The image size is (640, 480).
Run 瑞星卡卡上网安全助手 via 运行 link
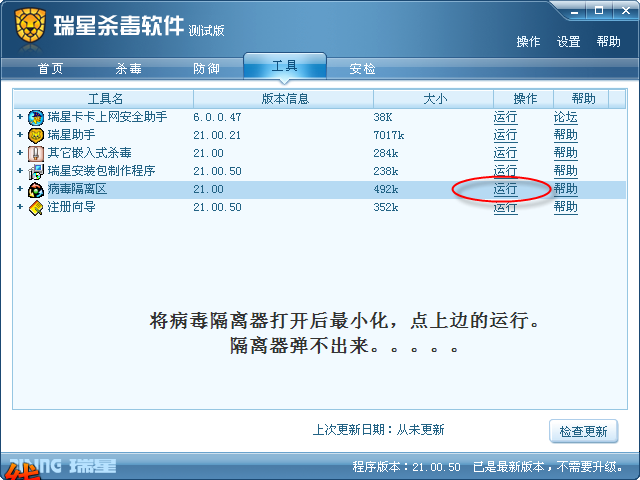[x=505, y=118]
